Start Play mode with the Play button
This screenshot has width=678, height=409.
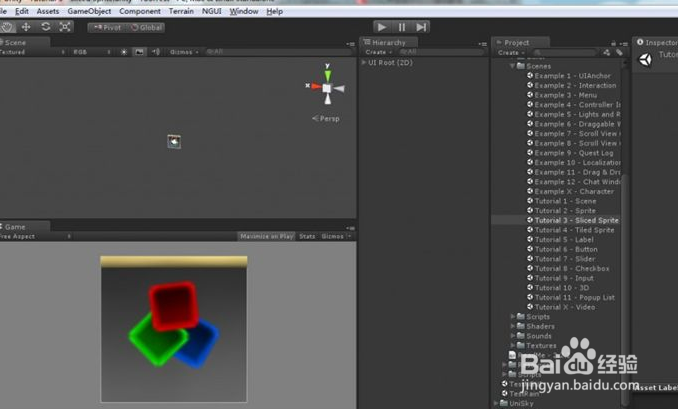(x=381, y=27)
